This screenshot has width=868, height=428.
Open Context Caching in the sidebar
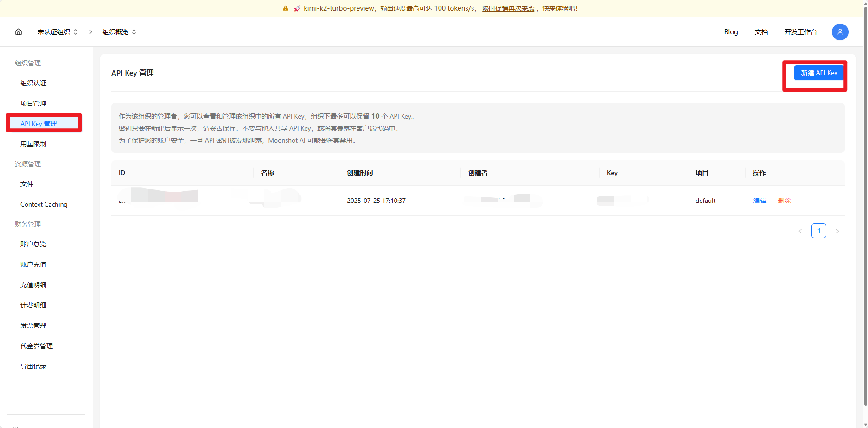pos(44,204)
